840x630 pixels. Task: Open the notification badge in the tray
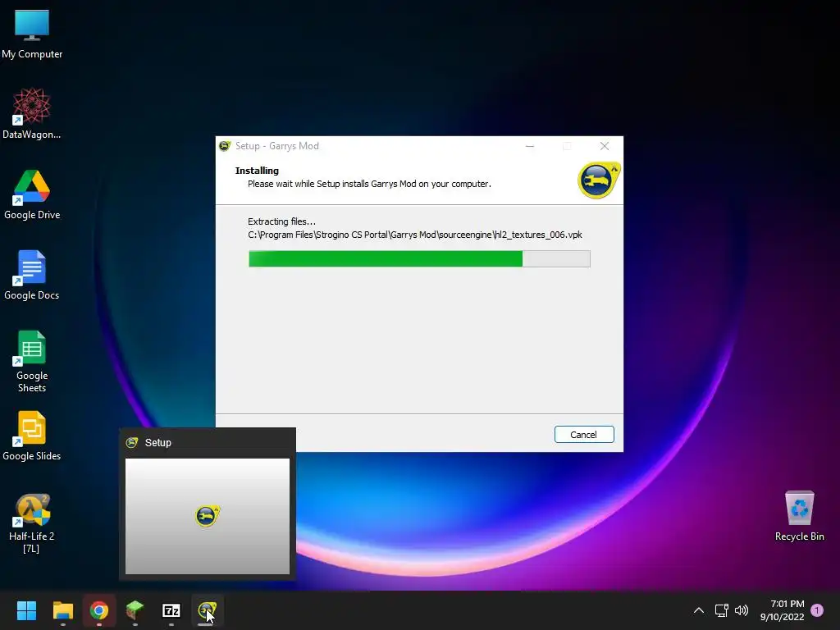click(817, 610)
